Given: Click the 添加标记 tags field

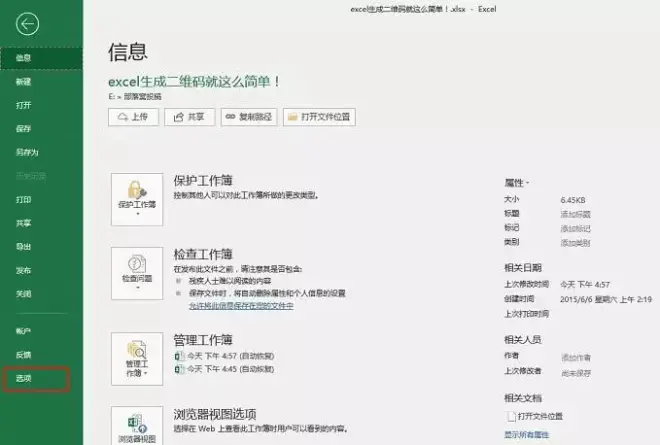Looking at the screenshot, I should click(575, 229).
